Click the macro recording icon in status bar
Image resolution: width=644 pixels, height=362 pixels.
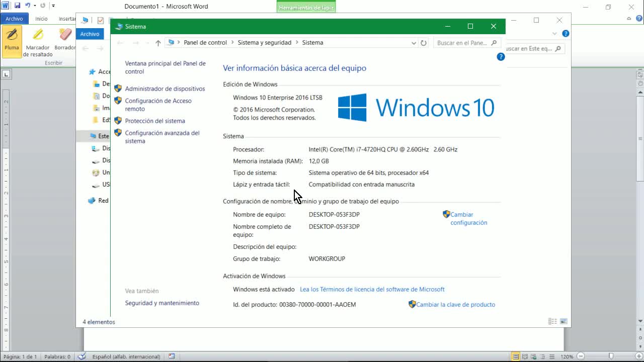click(172, 356)
